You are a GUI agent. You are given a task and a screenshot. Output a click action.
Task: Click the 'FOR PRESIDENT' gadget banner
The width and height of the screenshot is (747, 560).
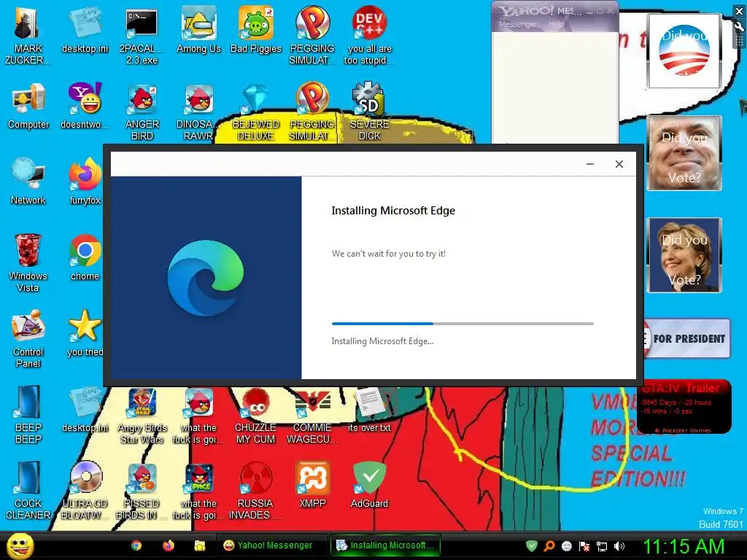click(686, 338)
